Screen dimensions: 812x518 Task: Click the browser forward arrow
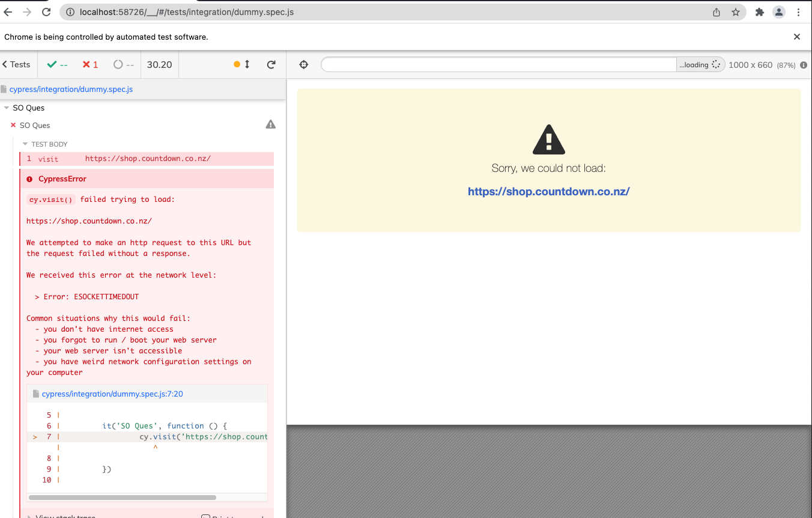(x=27, y=12)
